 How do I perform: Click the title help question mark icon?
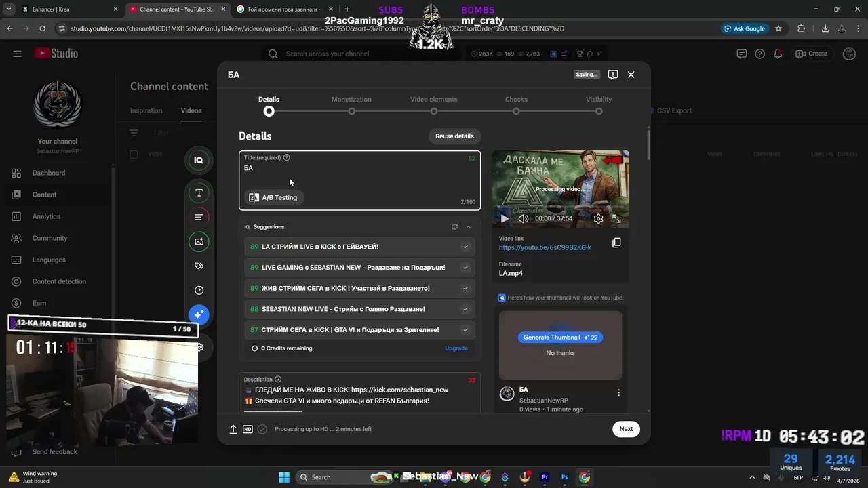click(287, 157)
